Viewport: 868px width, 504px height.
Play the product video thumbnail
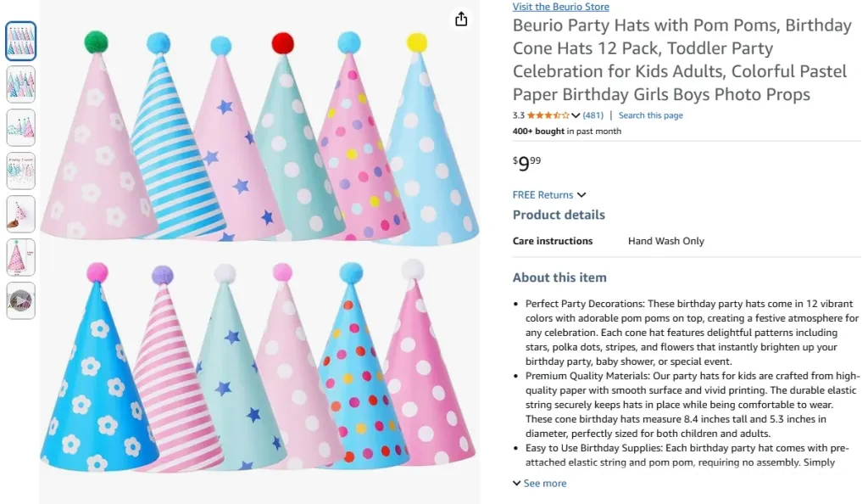coord(20,300)
